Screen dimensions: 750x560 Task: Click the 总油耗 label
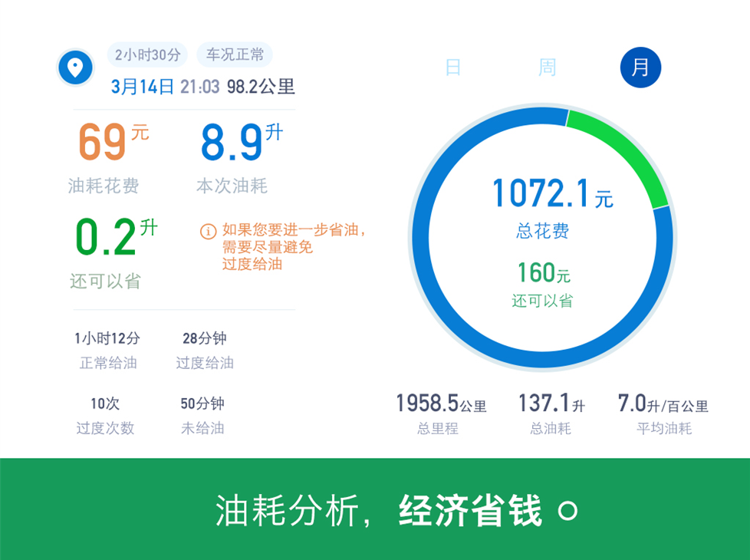(551, 428)
